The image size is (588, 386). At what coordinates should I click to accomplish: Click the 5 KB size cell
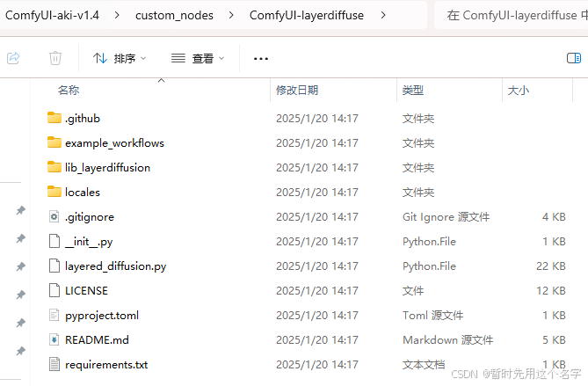(554, 340)
